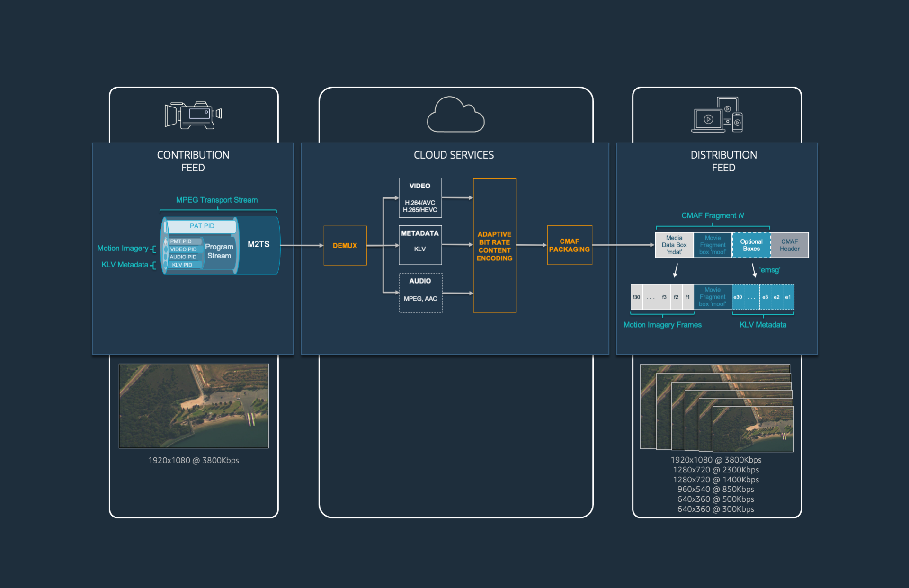
Task: Click the e30 KLV metadata cell
Action: (x=738, y=297)
